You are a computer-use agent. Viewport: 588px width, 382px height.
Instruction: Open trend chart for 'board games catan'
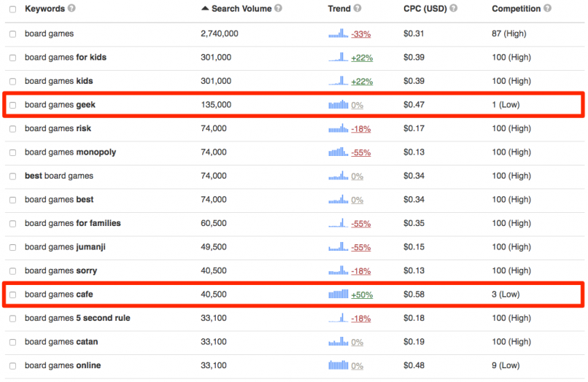point(339,341)
